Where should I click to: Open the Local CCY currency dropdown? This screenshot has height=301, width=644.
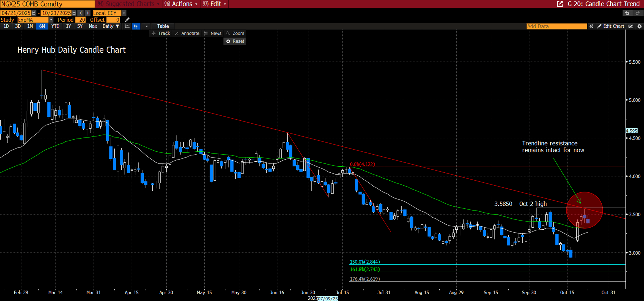coord(124,13)
